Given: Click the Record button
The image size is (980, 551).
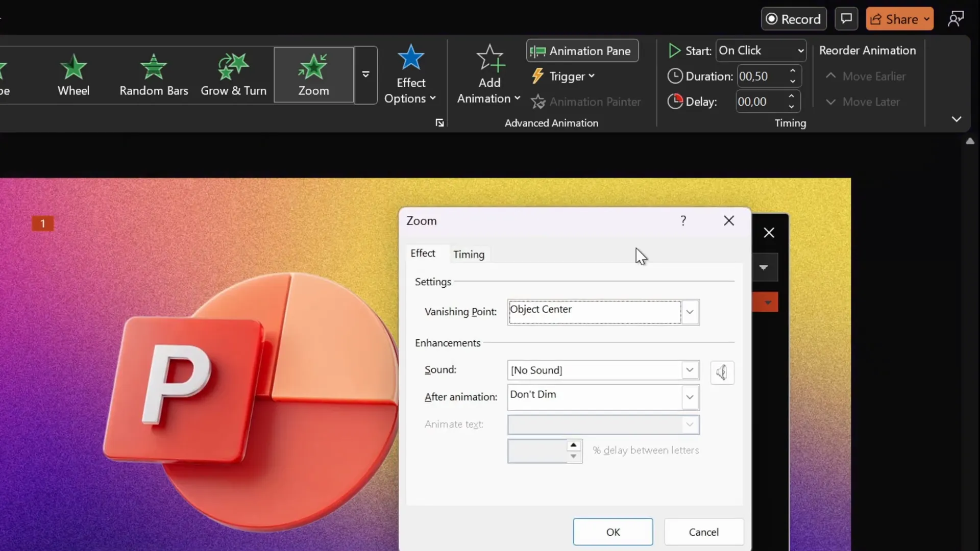Looking at the screenshot, I should [x=794, y=19].
